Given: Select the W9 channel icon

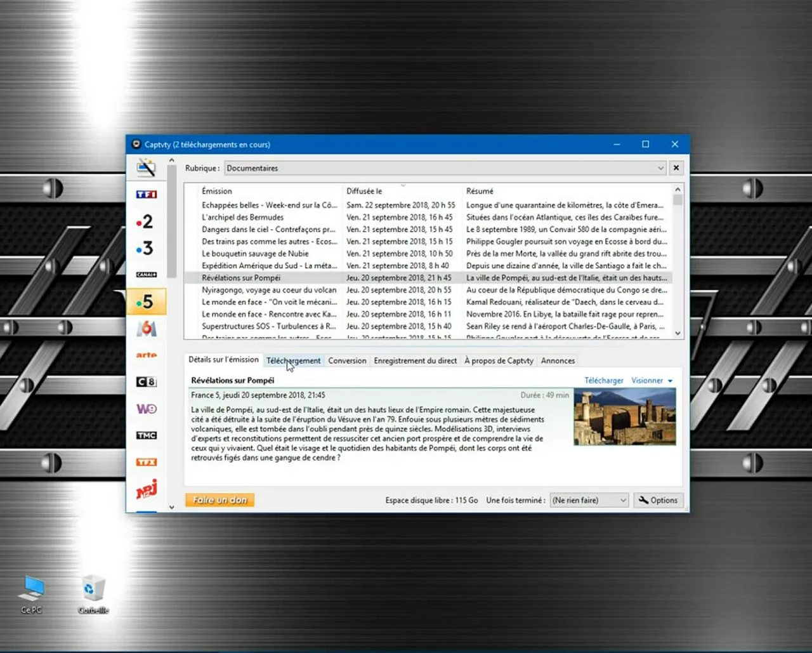Looking at the screenshot, I should tap(146, 409).
